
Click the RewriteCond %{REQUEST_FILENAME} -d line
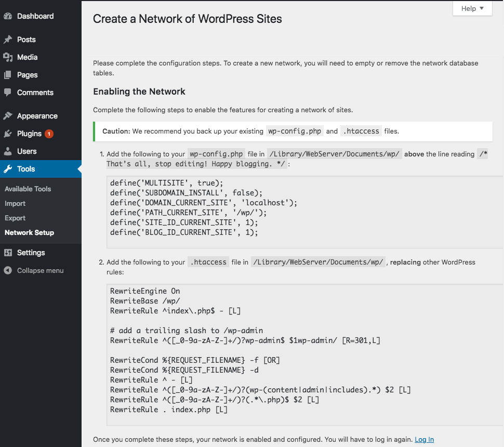tap(184, 370)
